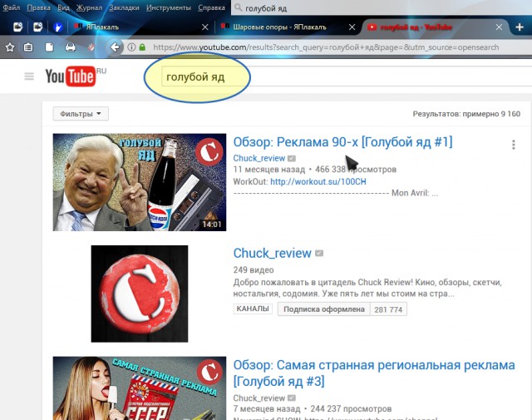532x420 pixels.
Task: Close the Шаровые опоры tab
Action: click(352, 27)
